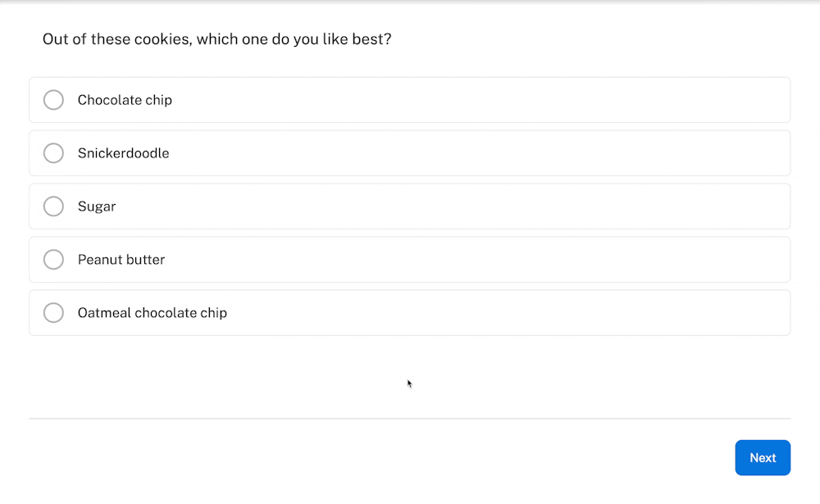Click the "Oatmeal chocolate chip" label text
The height and width of the screenshot is (504, 820).
[153, 313]
